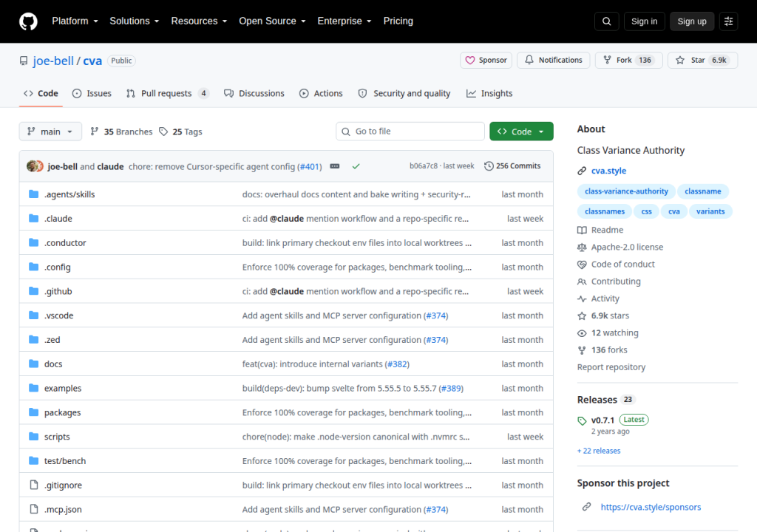
Task: Click the folder icon of .vscode row
Action: [x=34, y=316]
